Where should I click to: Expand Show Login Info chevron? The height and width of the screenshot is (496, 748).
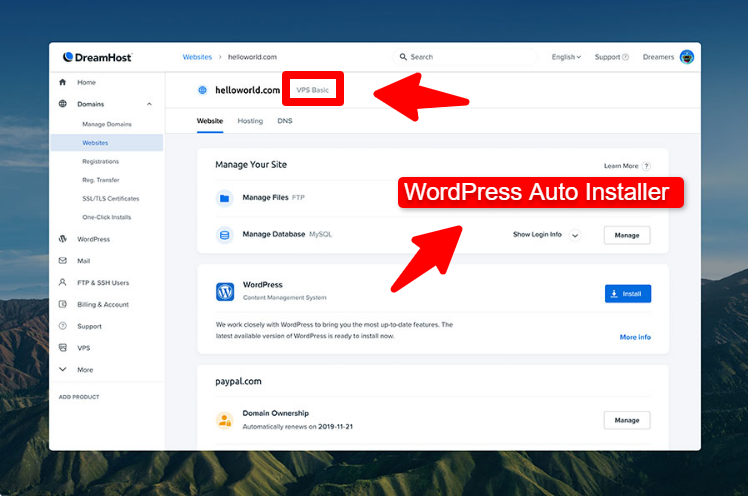(575, 235)
